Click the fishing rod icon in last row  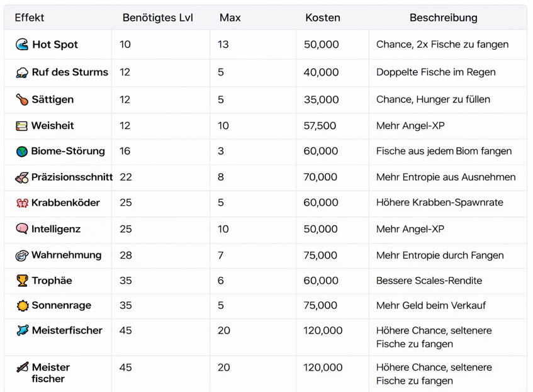23,367
